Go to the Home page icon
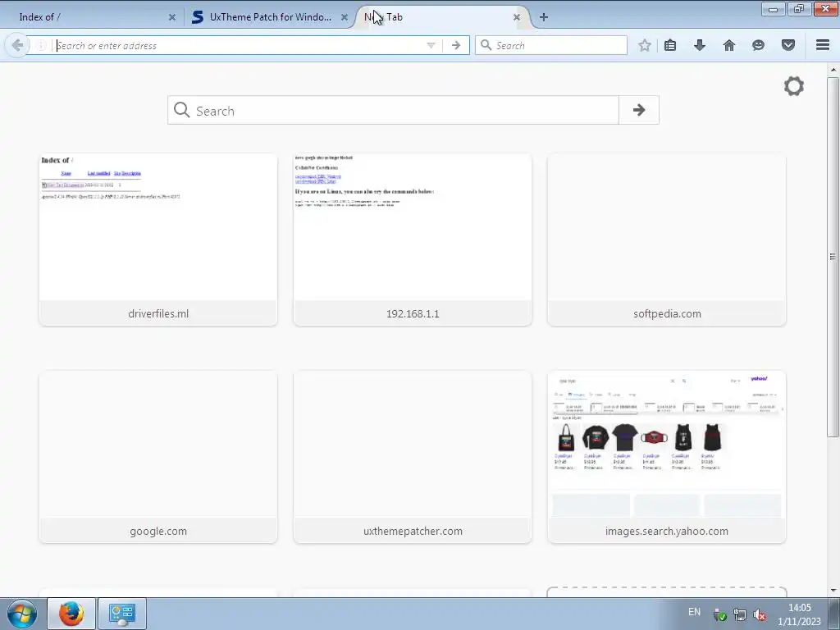Image resolution: width=840 pixels, height=630 pixels. click(729, 46)
